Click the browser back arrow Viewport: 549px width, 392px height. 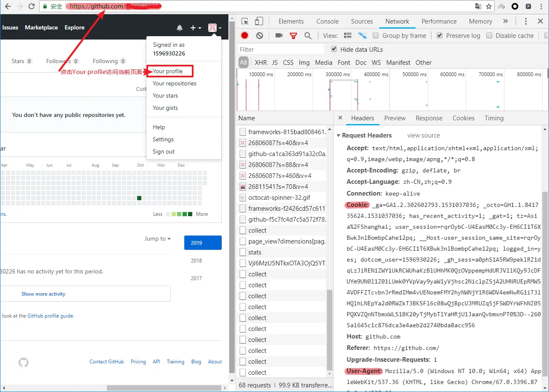pos(8,6)
